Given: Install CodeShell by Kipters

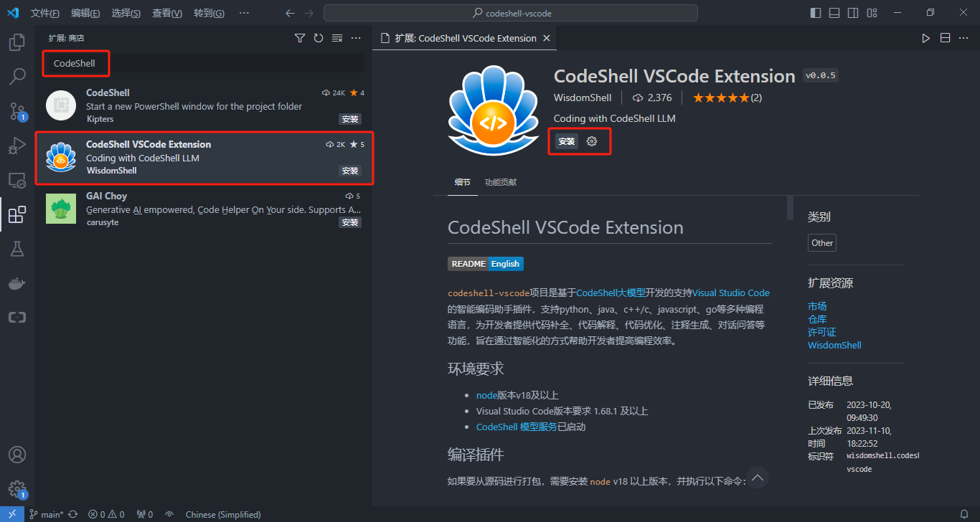Looking at the screenshot, I should tap(350, 119).
